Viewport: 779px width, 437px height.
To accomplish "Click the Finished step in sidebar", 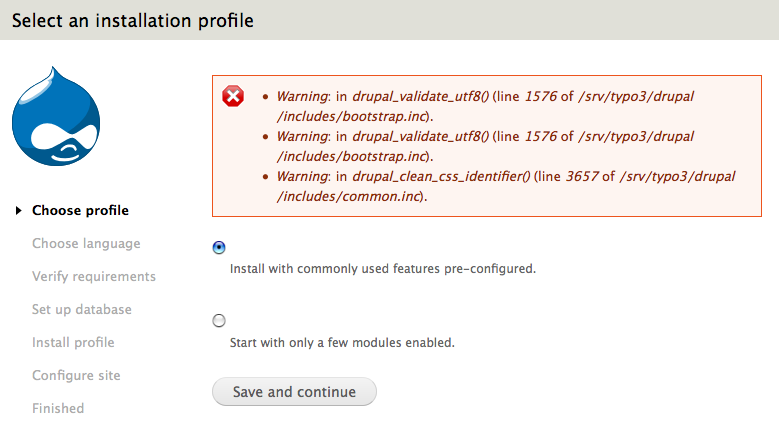I will 58,408.
